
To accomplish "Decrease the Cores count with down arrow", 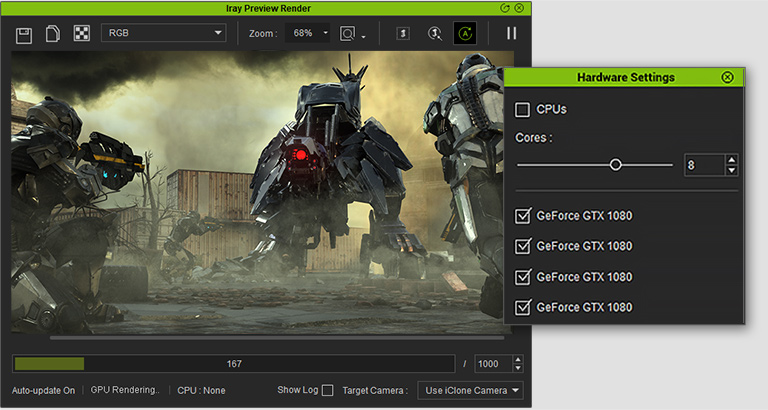I will (x=732, y=170).
